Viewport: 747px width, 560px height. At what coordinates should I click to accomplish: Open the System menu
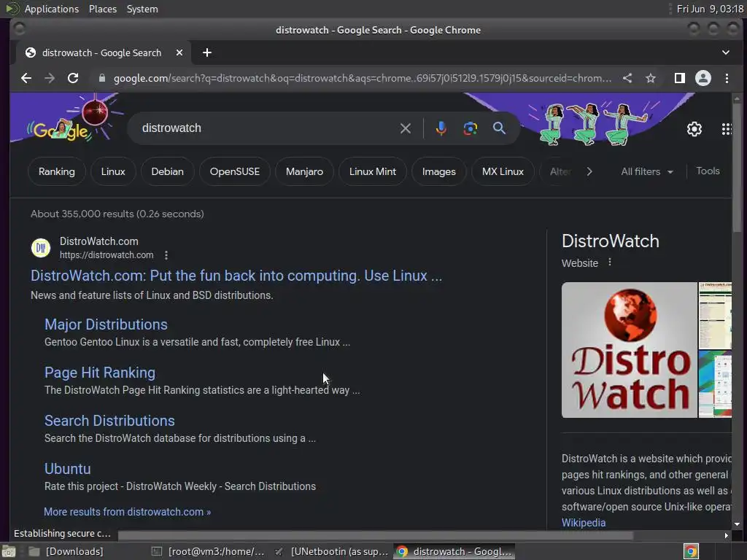[x=142, y=9]
